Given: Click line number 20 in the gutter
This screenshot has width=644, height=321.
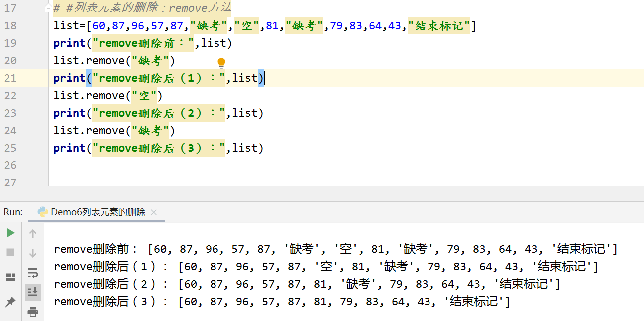Looking at the screenshot, I should 10,60.
